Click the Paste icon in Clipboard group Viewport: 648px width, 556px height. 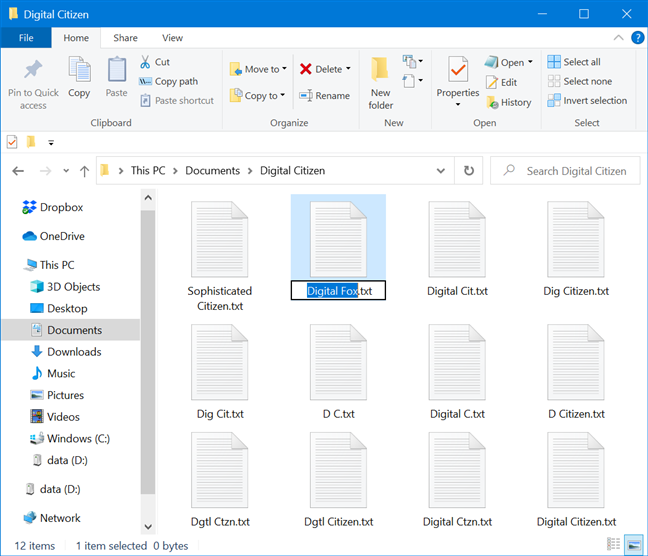point(117,71)
